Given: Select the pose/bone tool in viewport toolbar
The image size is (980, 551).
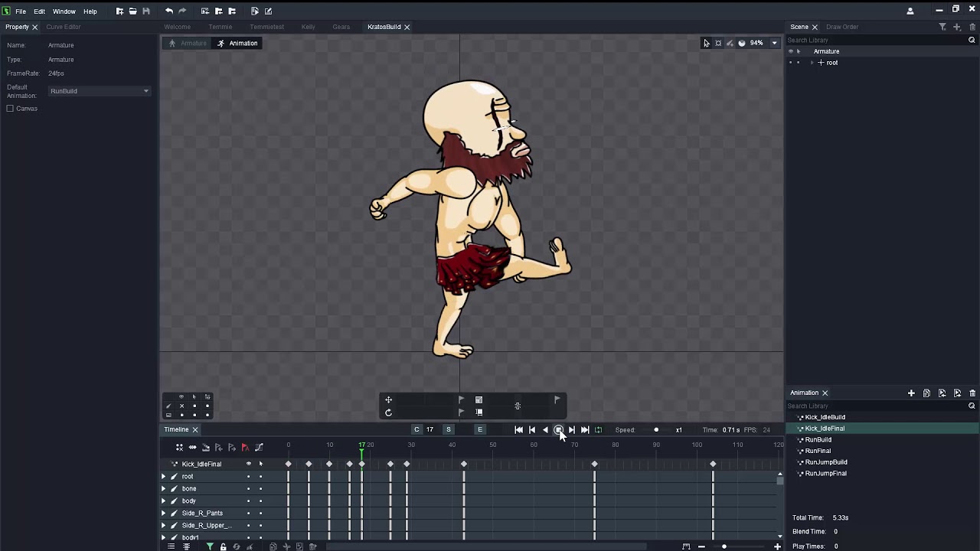Looking at the screenshot, I should tap(718, 43).
